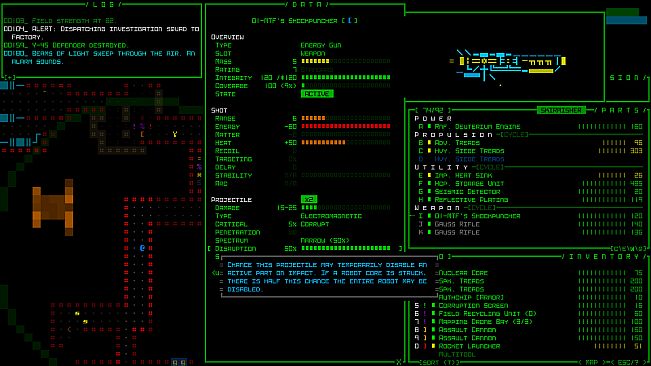Select the greyed-out Hvy. Siege Treads in slot D
Screen dimensions: 651x366
(x=469, y=159)
